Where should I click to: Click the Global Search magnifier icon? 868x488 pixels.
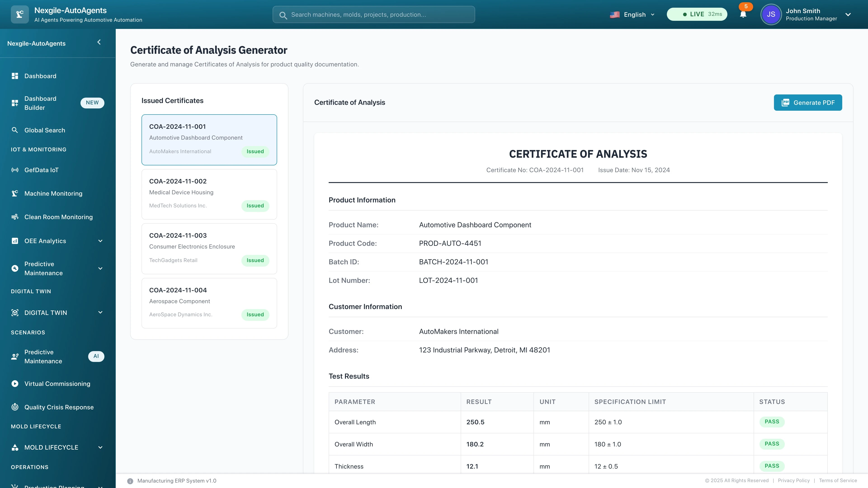tap(15, 130)
